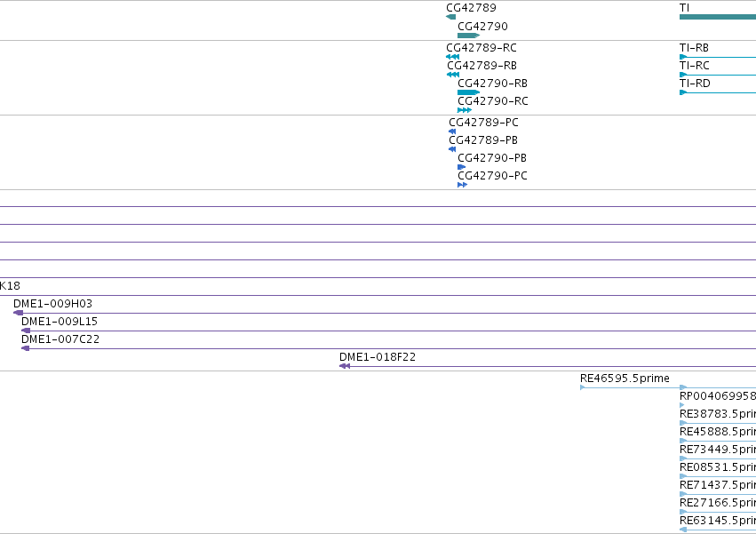The height and width of the screenshot is (534, 756).
Task: Click transcript label CG42790-RB
Action: pyautogui.click(x=492, y=84)
